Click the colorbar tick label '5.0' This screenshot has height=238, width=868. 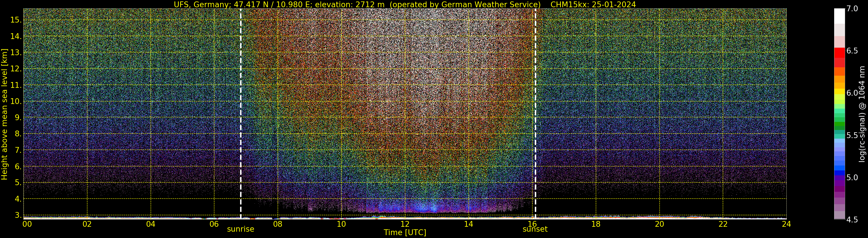tap(852, 177)
